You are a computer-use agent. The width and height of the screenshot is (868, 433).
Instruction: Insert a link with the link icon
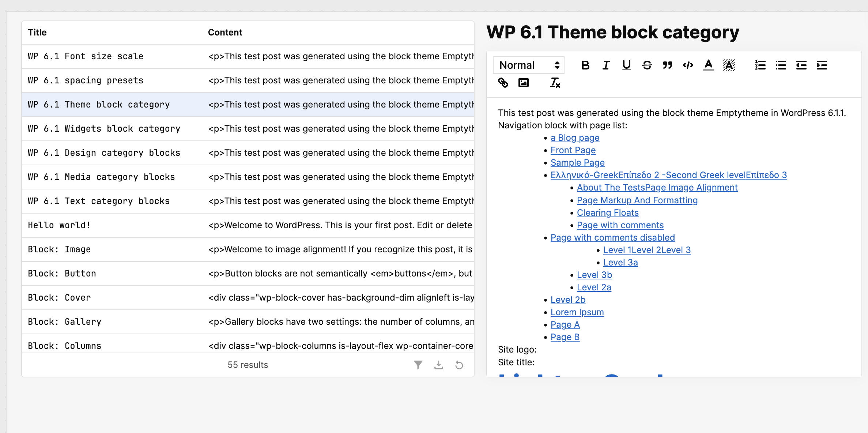pyautogui.click(x=503, y=83)
